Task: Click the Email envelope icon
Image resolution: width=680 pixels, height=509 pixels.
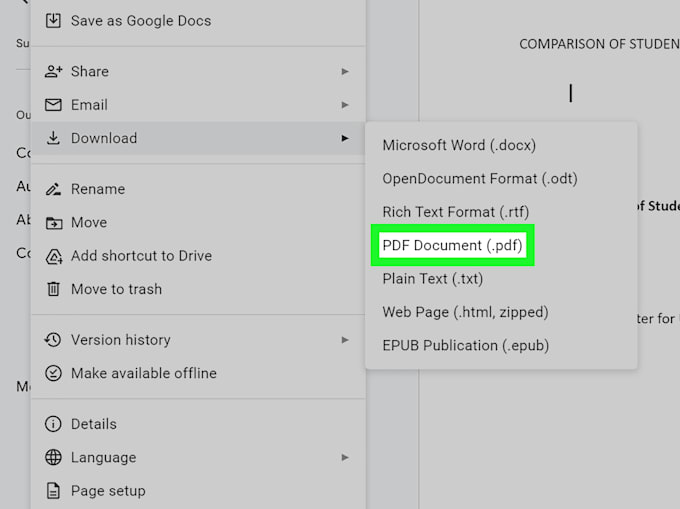Action: 53,104
